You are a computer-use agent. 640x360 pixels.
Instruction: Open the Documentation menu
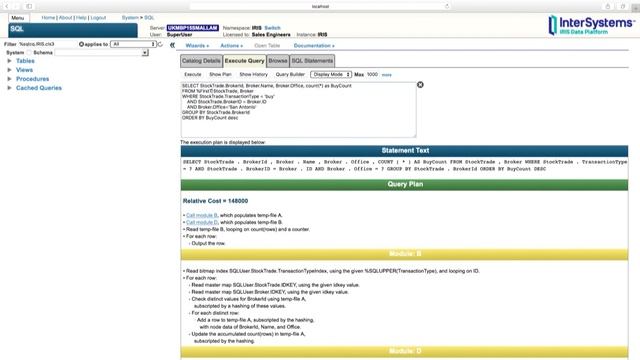[x=314, y=46]
